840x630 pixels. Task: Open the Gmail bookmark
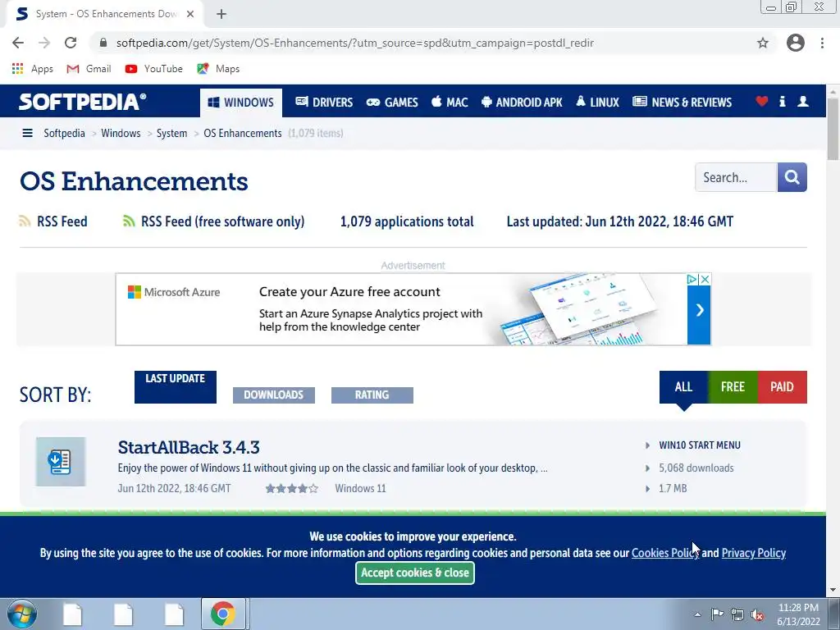[x=89, y=69]
